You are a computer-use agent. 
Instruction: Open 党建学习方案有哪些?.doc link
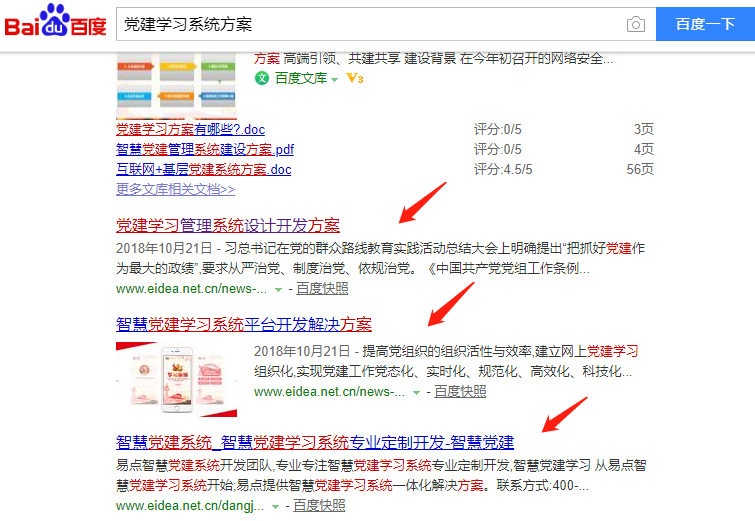tap(191, 130)
